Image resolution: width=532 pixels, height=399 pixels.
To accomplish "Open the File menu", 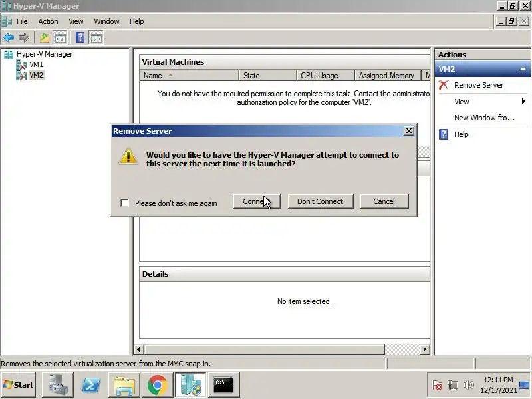I will tap(22, 21).
